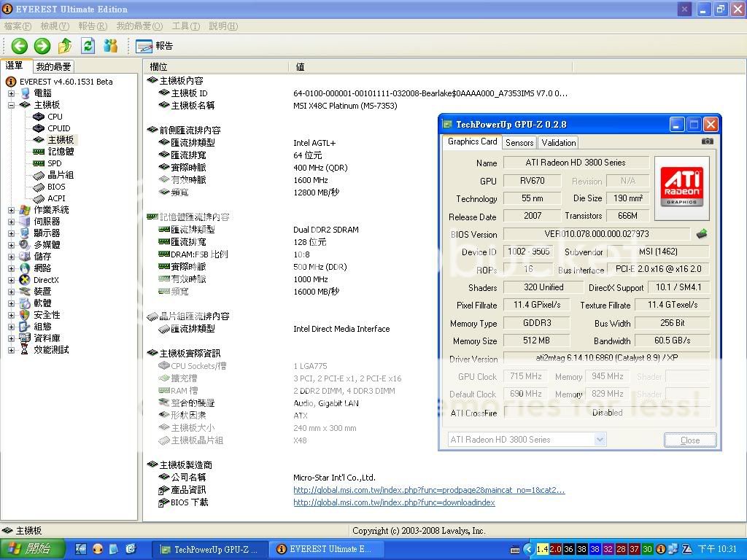Expand the 伺服器 server tree node
Screen dimensions: 747x560
(x=11, y=222)
